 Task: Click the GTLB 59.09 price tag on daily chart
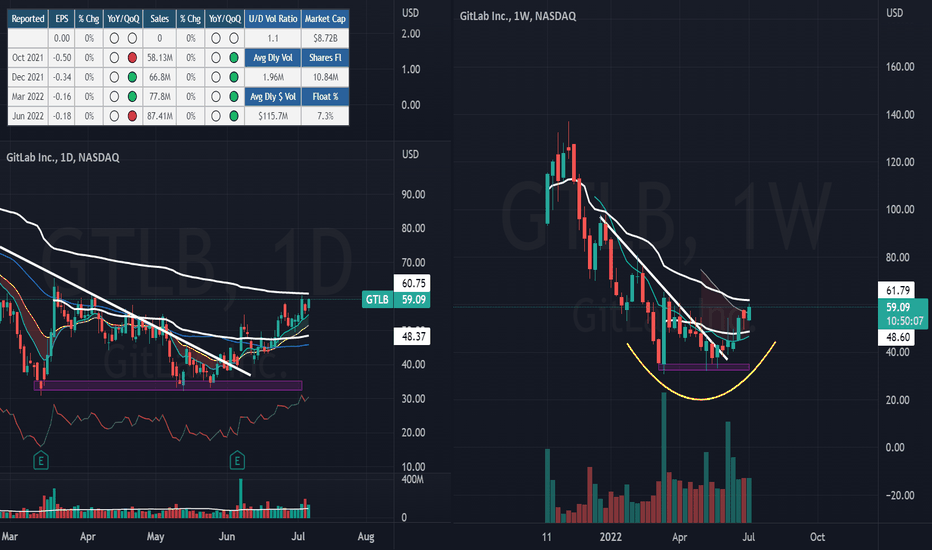point(396,299)
